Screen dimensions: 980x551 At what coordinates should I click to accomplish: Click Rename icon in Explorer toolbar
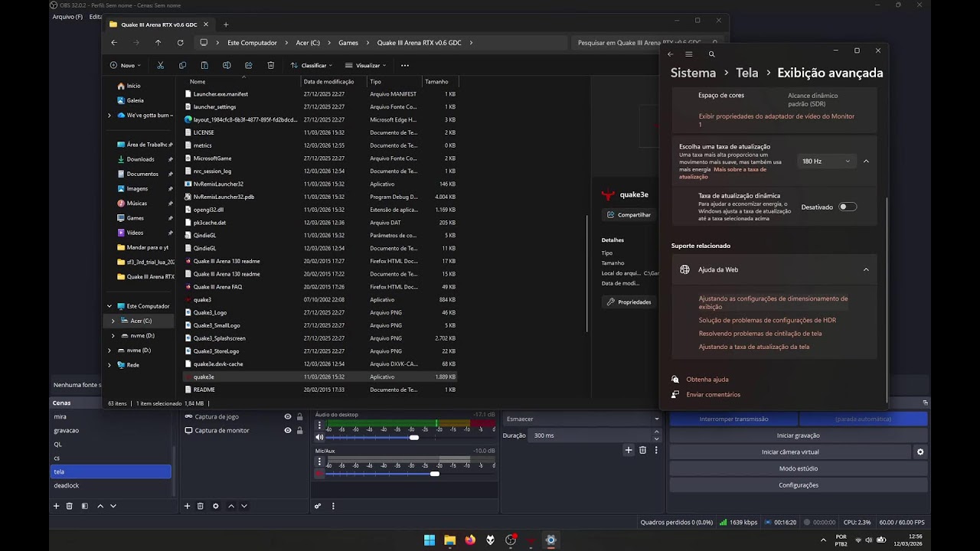coord(227,65)
